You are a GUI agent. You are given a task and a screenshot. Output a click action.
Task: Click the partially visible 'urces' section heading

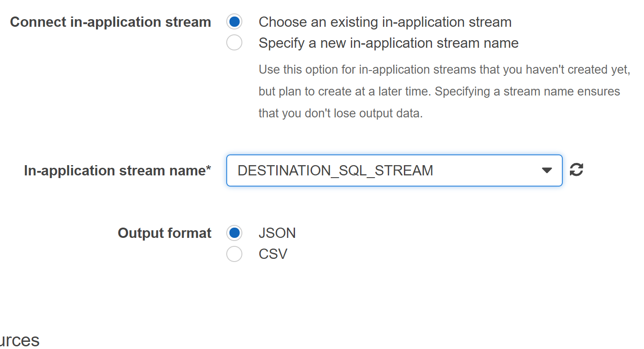click(20, 340)
